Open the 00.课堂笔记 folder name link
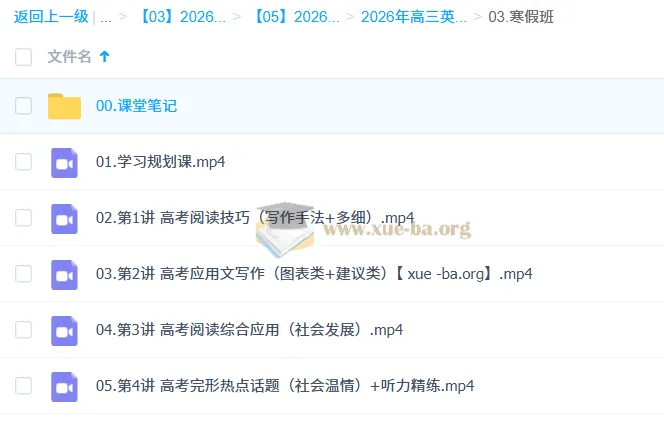This screenshot has height=432, width=664. coord(136,106)
